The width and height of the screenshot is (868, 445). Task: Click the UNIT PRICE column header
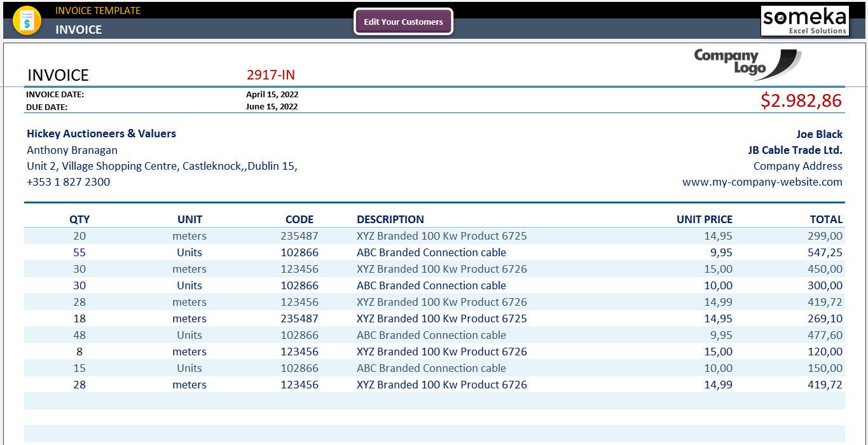tap(705, 219)
